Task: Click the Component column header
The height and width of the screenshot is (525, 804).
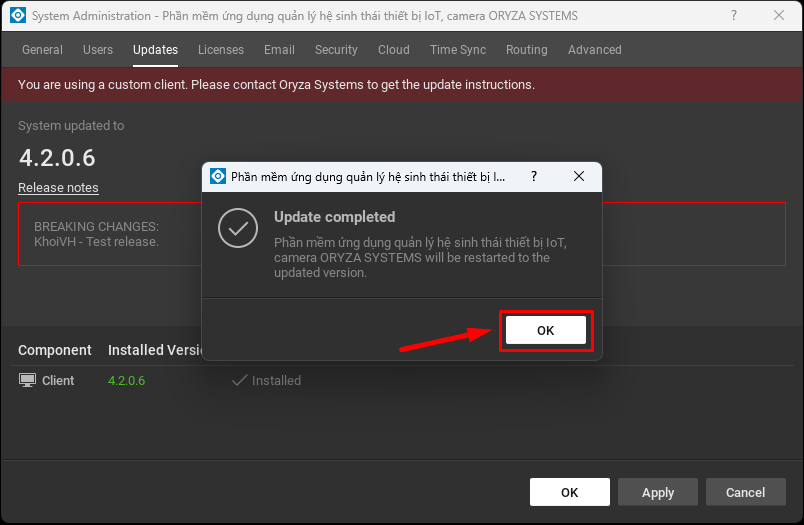Action: coord(55,350)
